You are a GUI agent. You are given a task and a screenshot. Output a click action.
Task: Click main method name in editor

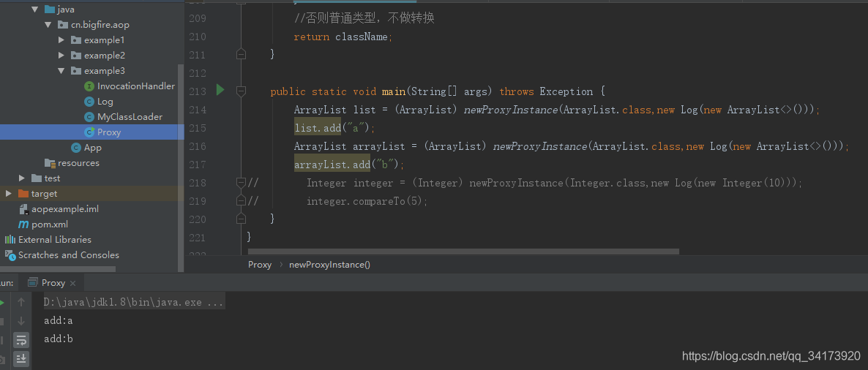coord(393,91)
